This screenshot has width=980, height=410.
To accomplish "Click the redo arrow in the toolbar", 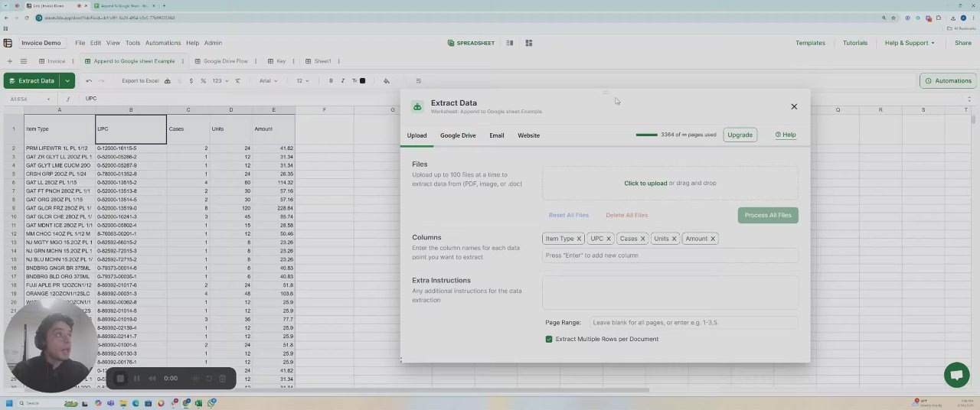I will pyautogui.click(x=101, y=80).
